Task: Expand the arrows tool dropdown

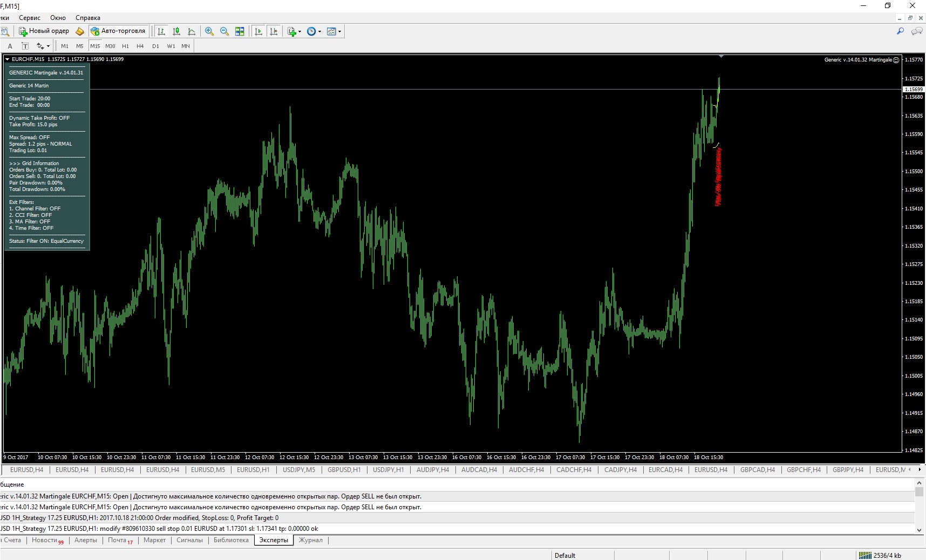Action: pos(48,46)
